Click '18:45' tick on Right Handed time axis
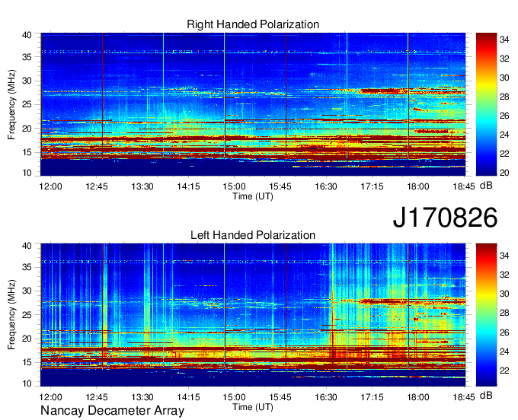Viewport: 518px width, 420px height. click(463, 186)
